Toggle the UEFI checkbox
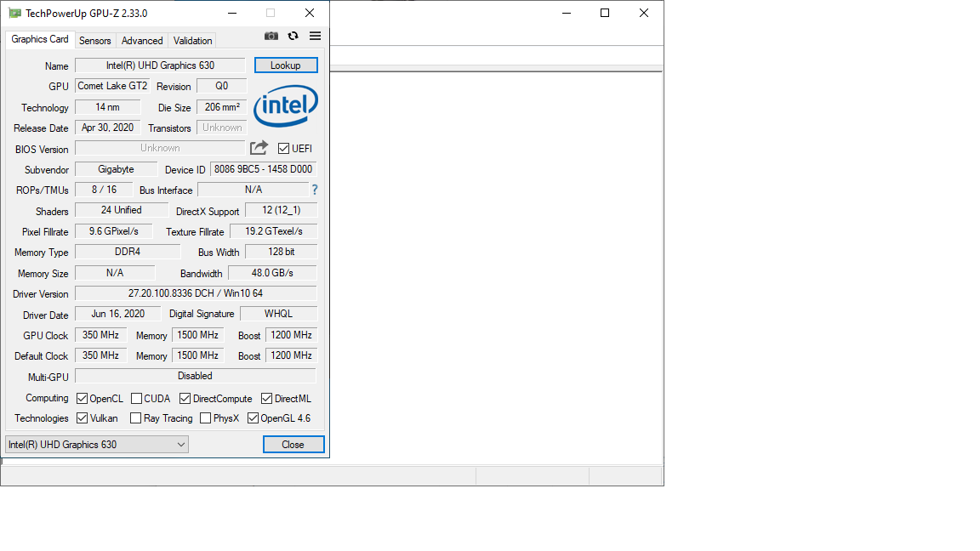This screenshot has width=980, height=551. (284, 149)
